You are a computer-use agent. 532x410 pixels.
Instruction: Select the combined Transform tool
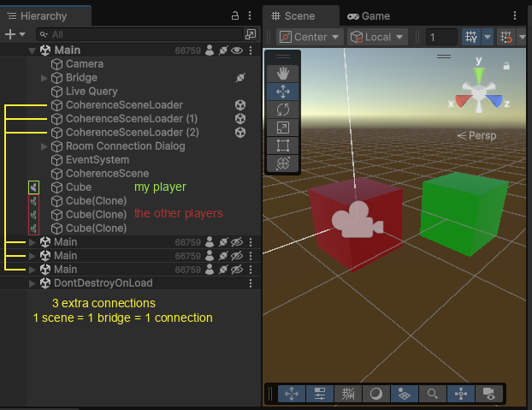click(283, 163)
